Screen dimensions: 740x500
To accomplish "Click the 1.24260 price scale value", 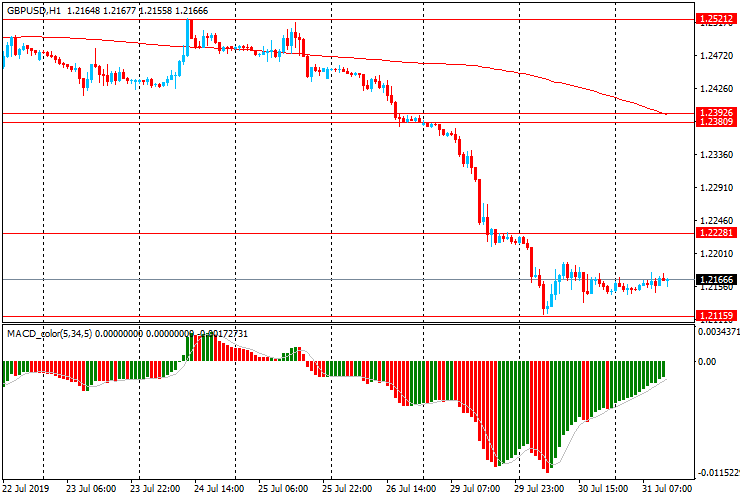I will (716, 89).
